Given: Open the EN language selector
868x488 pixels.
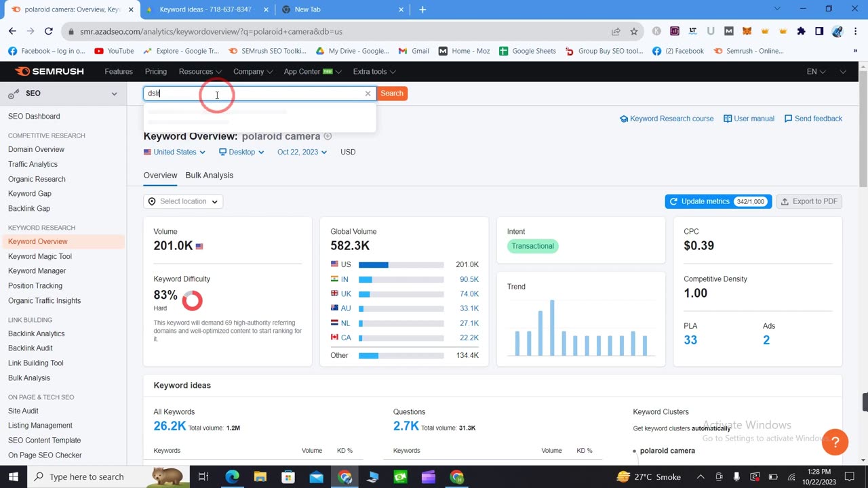Looking at the screenshot, I should [x=816, y=71].
